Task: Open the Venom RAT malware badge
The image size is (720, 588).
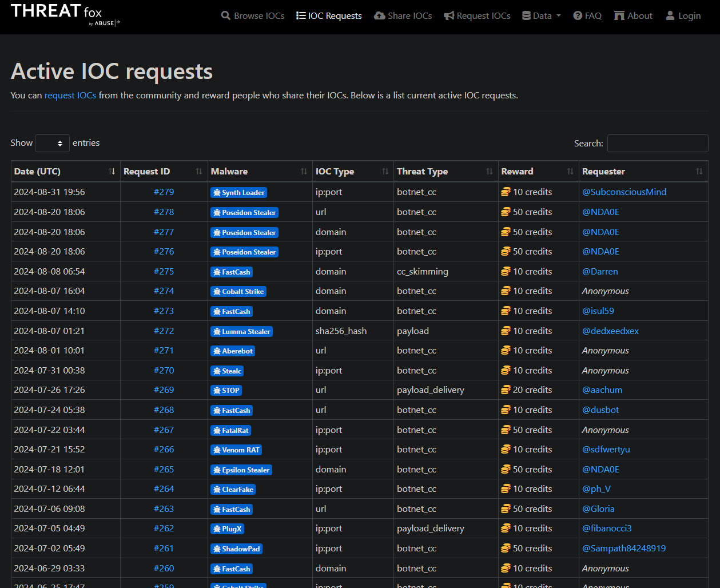Action: click(236, 450)
